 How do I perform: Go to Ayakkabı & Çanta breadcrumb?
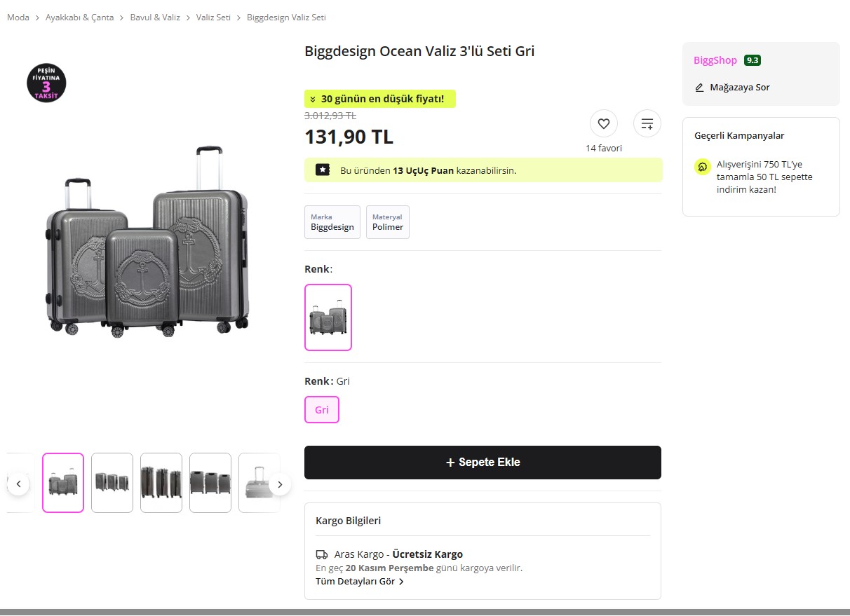(x=79, y=18)
